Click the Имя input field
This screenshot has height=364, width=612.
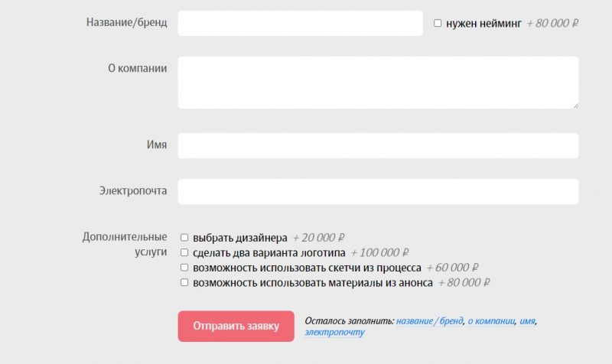click(x=378, y=145)
